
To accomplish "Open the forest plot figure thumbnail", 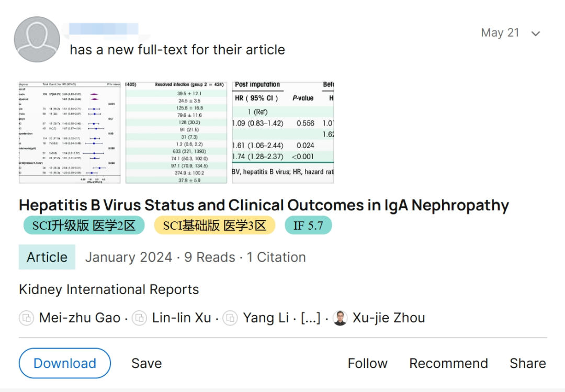I will click(x=70, y=132).
